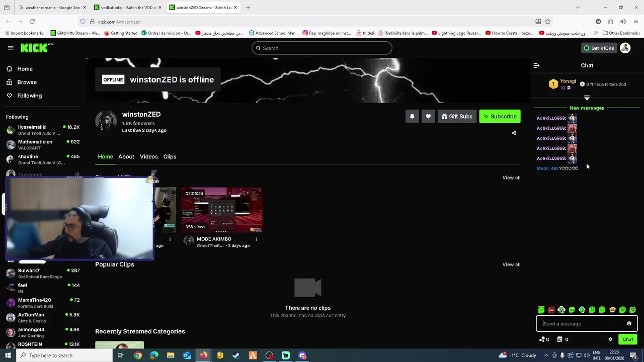Show hidden system tray icons
The width and height of the screenshot is (644, 362).
coord(546,355)
